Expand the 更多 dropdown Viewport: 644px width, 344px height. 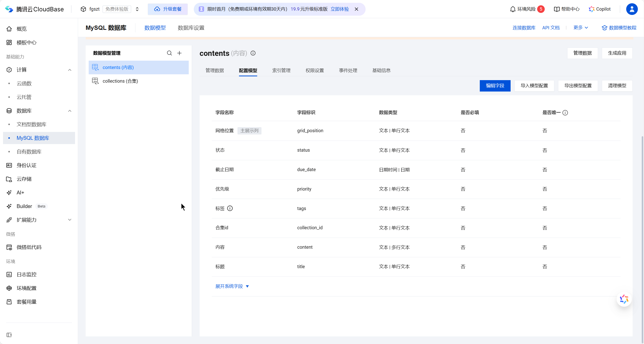pyautogui.click(x=581, y=28)
